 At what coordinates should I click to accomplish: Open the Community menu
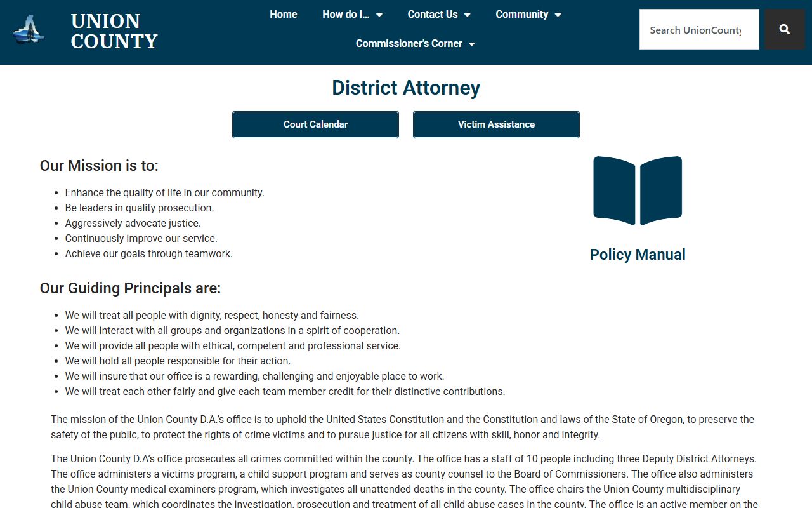528,14
